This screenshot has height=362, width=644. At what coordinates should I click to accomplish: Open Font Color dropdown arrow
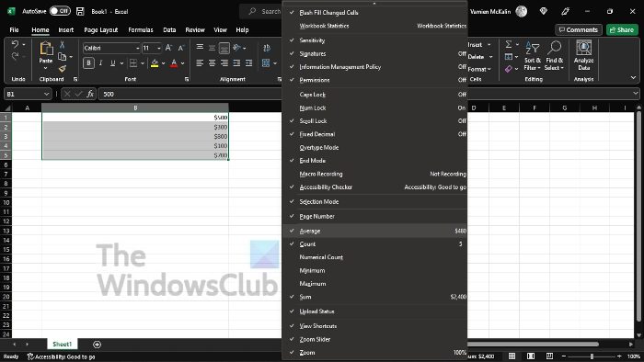[x=183, y=63]
